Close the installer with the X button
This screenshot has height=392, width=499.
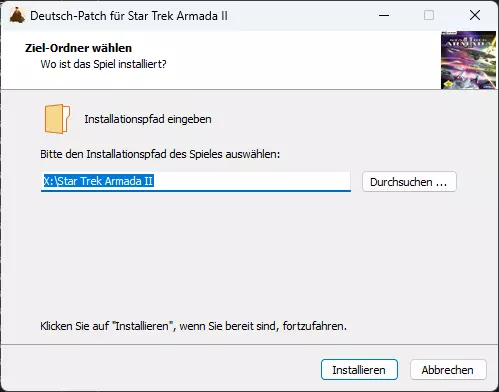point(475,15)
